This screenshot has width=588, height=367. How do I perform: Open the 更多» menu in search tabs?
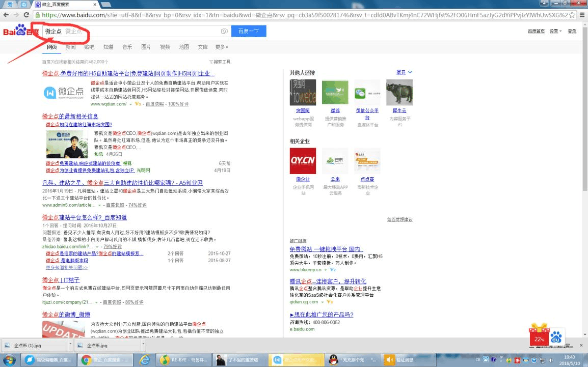pos(221,47)
